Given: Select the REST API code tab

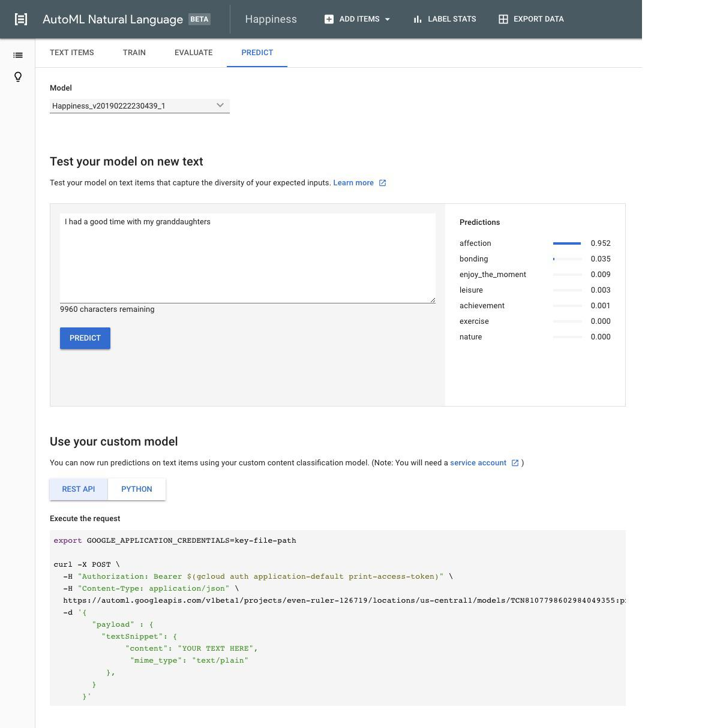Looking at the screenshot, I should (x=79, y=489).
